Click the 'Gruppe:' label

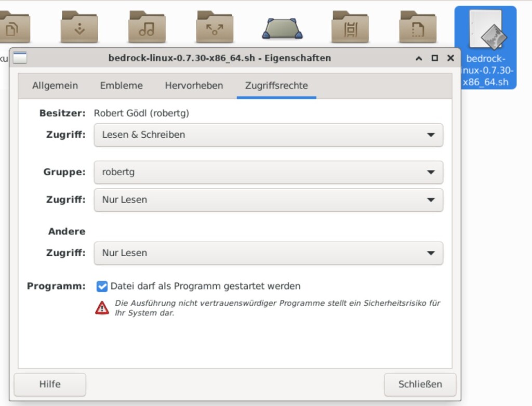(x=64, y=172)
